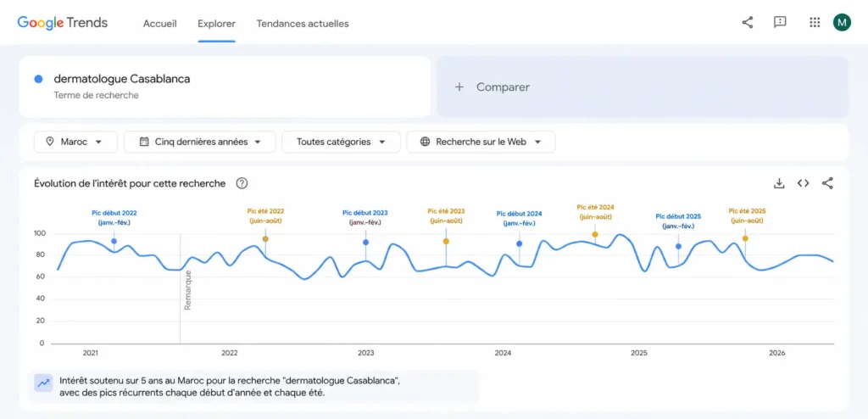The height and width of the screenshot is (419, 868).
Task: Open the Google apps grid icon
Action: (x=815, y=23)
